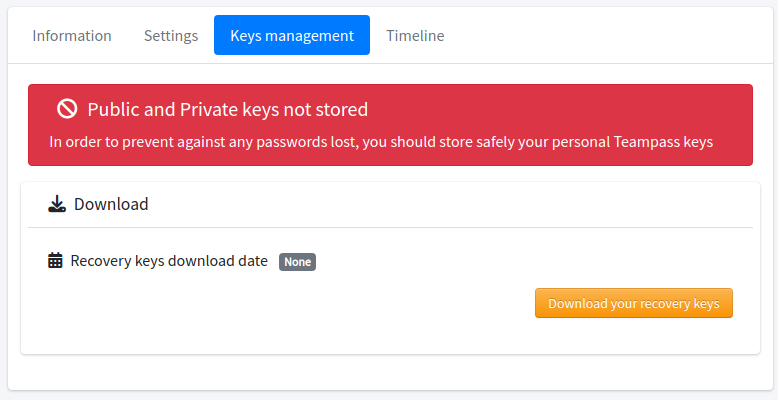Click empty space in the red alert banner
Viewport: 778px width, 400px height.
coord(556,109)
